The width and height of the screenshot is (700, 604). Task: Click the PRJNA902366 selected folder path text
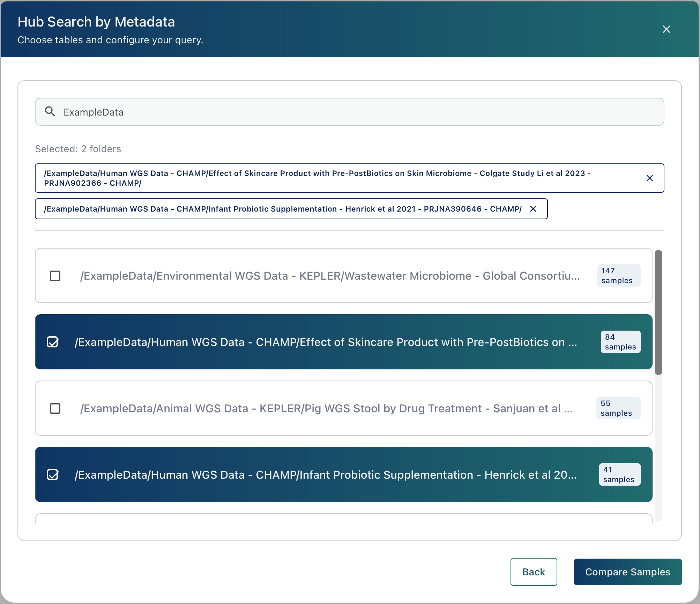[317, 178]
